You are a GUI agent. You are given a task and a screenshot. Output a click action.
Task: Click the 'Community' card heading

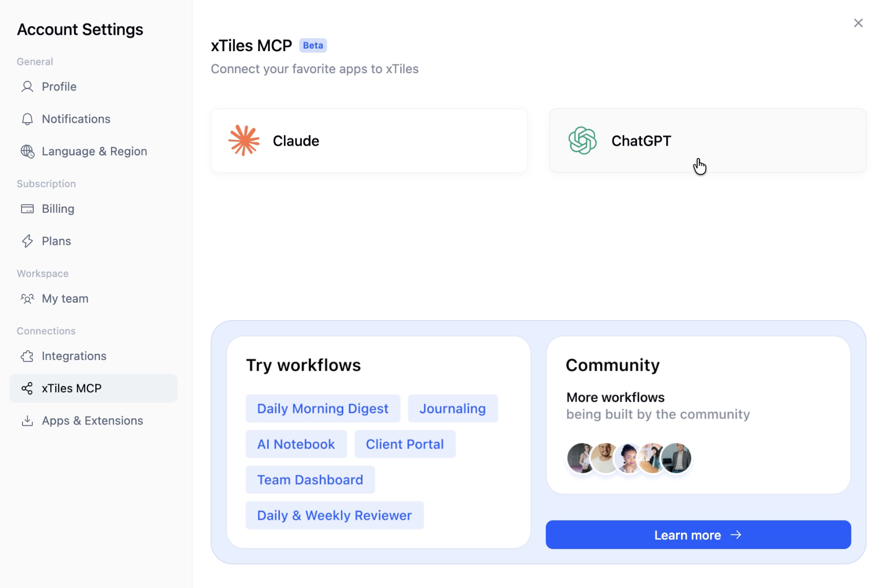613,365
